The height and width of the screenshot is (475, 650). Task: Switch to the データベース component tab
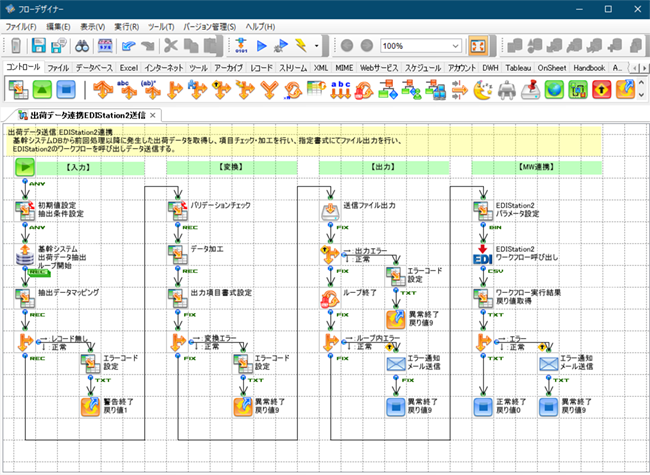(94, 68)
